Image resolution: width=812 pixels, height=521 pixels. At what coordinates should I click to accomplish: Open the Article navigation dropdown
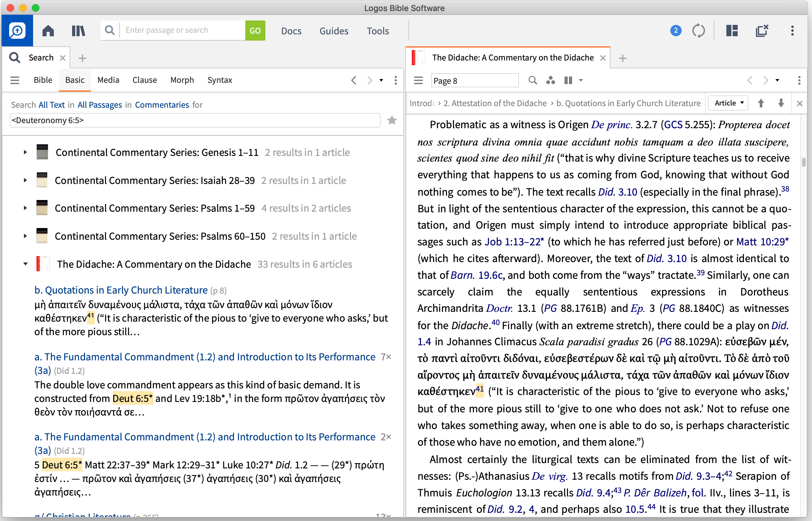pyautogui.click(x=729, y=103)
